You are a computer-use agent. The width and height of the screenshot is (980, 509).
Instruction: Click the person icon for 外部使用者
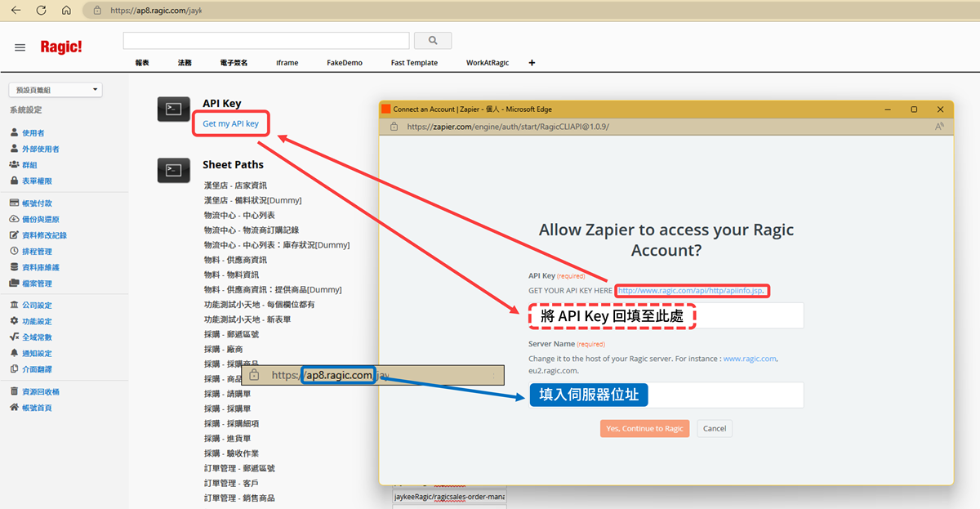tap(14, 149)
